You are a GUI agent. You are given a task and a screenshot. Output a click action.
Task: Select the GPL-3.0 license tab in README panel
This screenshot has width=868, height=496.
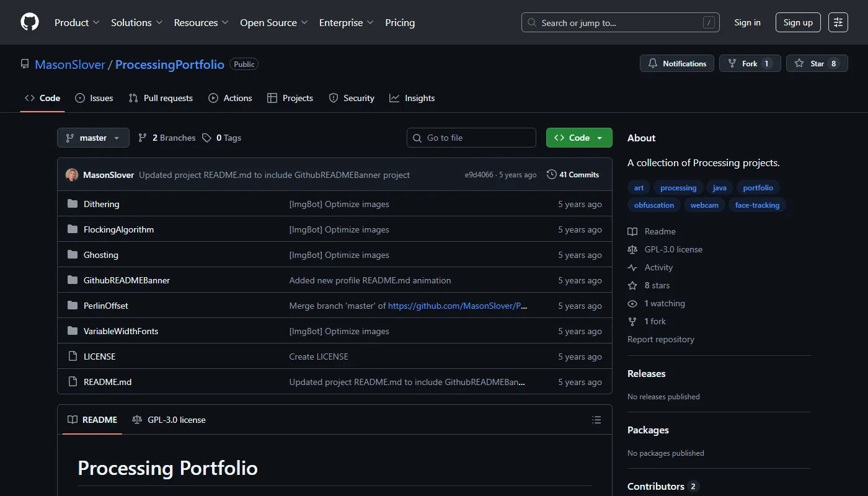click(x=169, y=420)
